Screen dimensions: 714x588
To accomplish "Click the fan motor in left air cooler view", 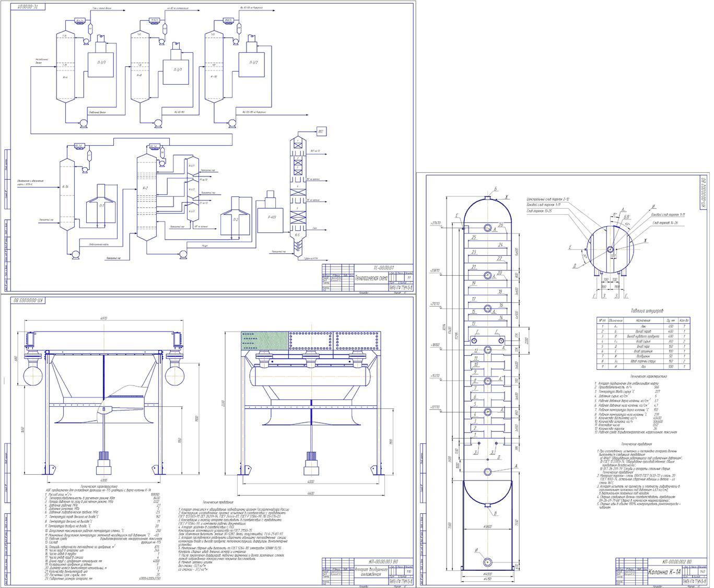I will (103, 463).
